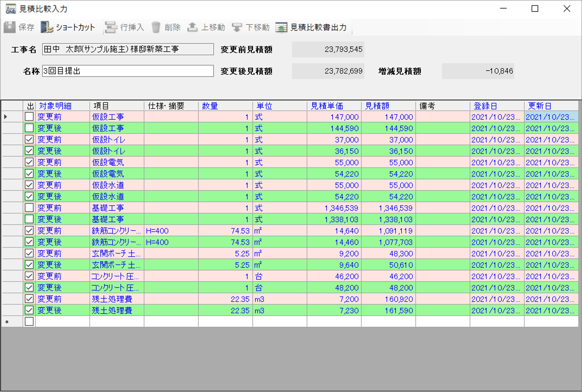Viewport: 582px width, 392px height.
Task: Click the 見積比較書出力 export icon
Action: [x=281, y=27]
